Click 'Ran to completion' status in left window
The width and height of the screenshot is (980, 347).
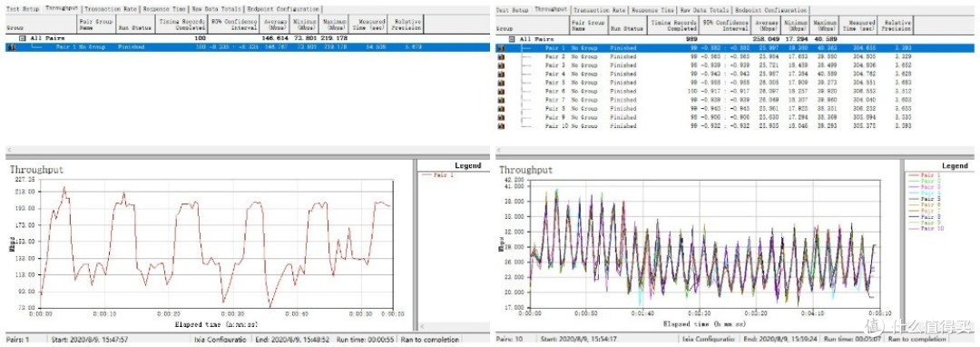point(430,340)
